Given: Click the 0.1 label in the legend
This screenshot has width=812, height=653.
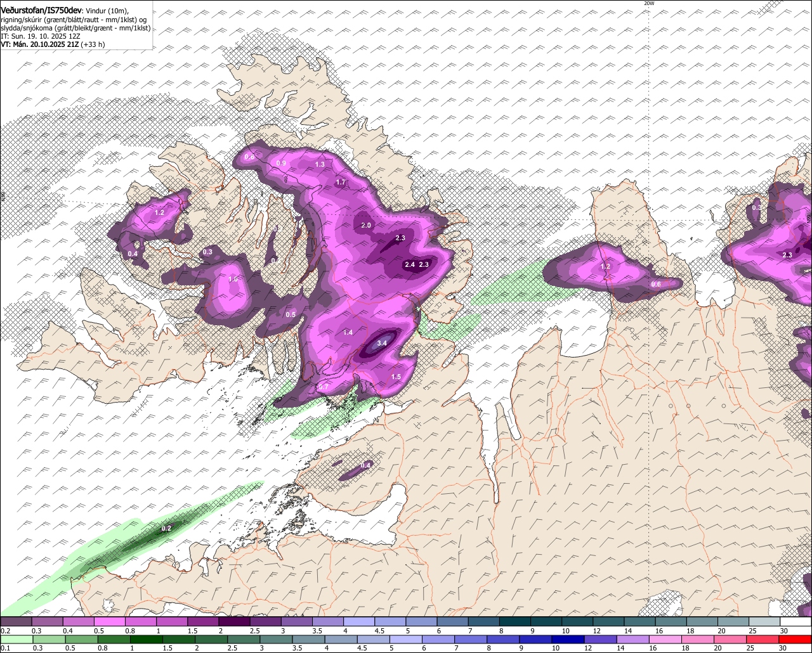Looking at the screenshot, I should (x=5, y=648).
